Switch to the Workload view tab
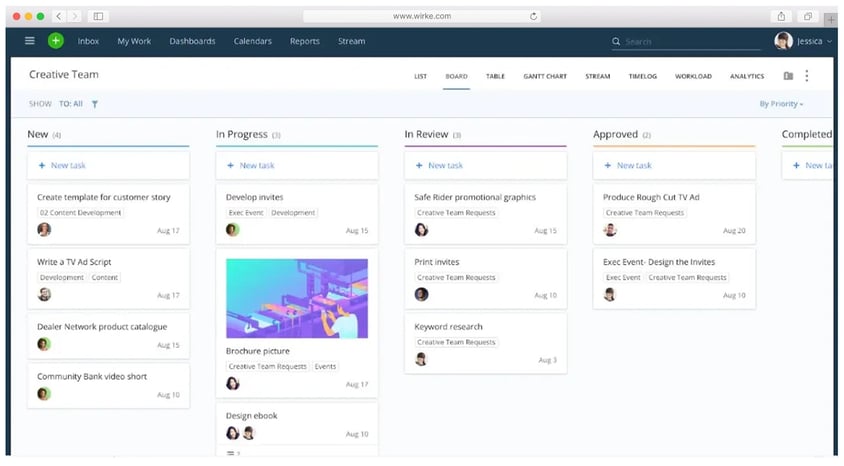The width and height of the screenshot is (844, 466). point(693,76)
